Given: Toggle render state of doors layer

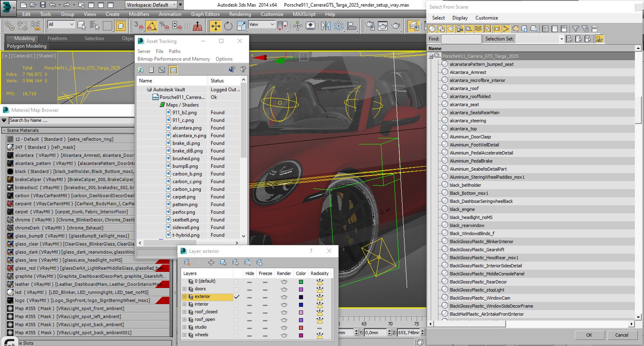Looking at the screenshot, I should 284,289.
